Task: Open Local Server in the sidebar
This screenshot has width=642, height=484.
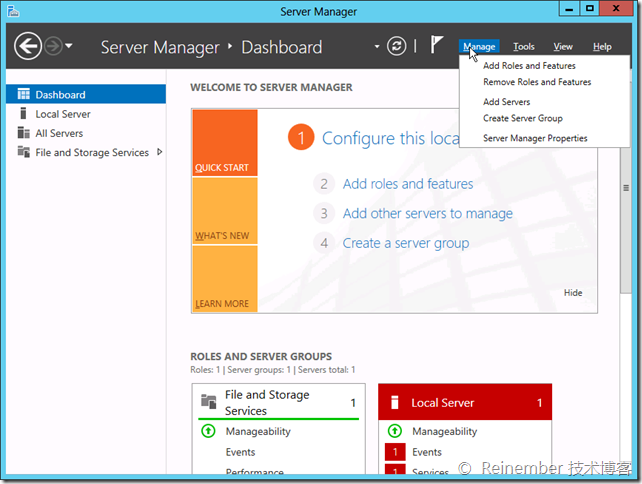Action: (62, 114)
